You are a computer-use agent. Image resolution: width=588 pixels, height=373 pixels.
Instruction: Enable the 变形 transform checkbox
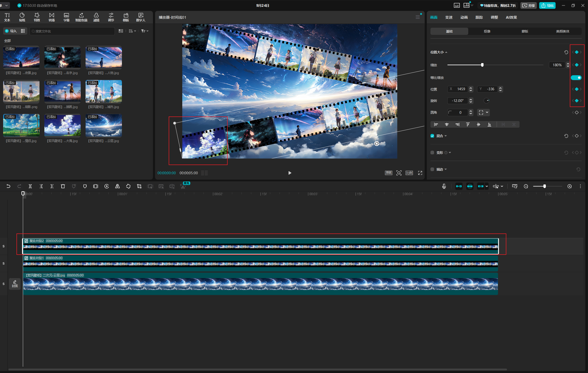point(432,152)
